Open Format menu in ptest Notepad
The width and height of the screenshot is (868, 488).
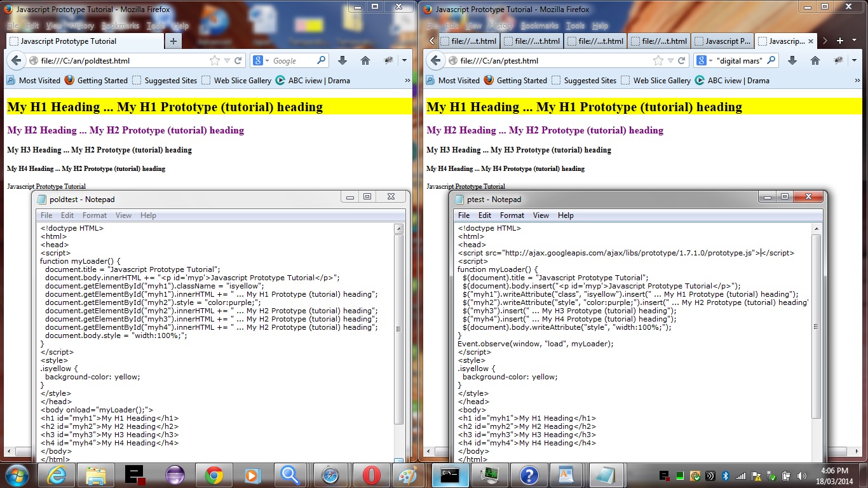click(x=512, y=215)
